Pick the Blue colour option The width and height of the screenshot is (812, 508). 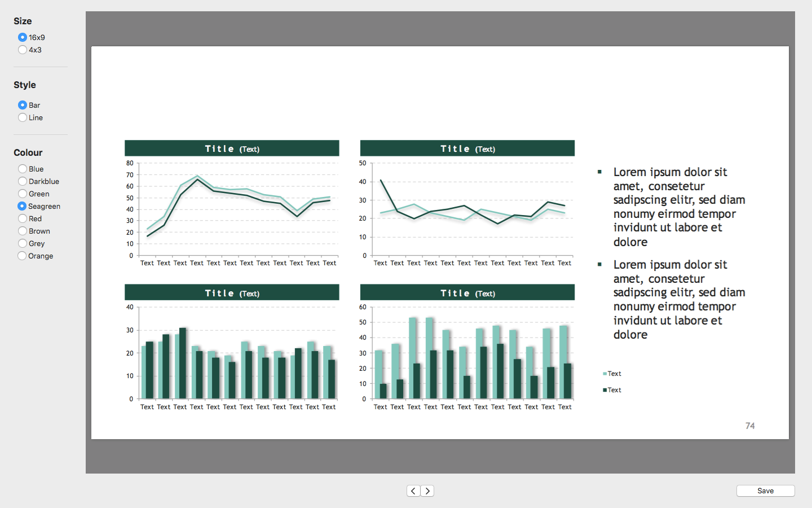[23, 169]
